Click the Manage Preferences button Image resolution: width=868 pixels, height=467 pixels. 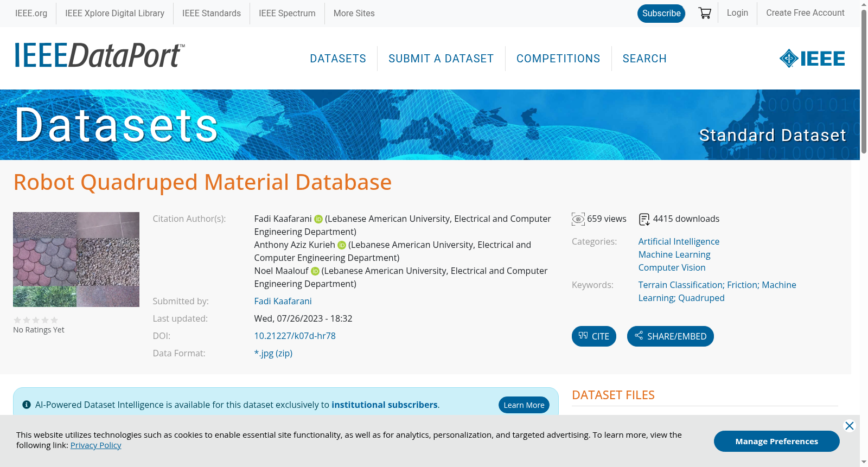pyautogui.click(x=777, y=441)
